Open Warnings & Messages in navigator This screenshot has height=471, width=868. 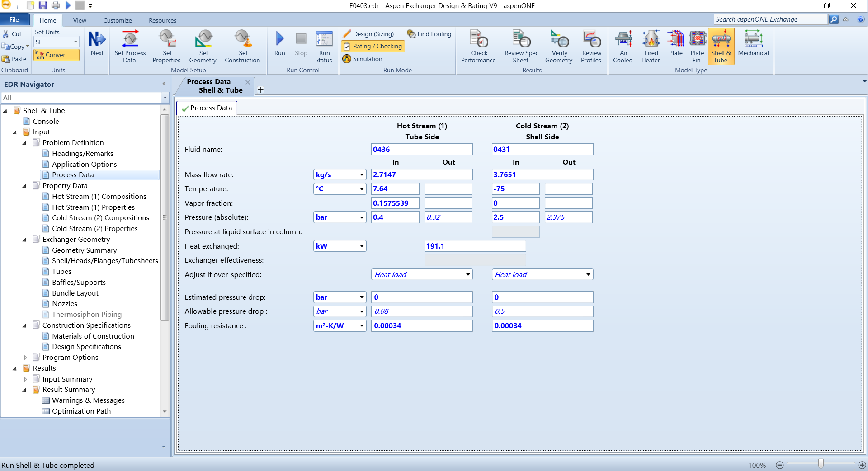coord(88,400)
